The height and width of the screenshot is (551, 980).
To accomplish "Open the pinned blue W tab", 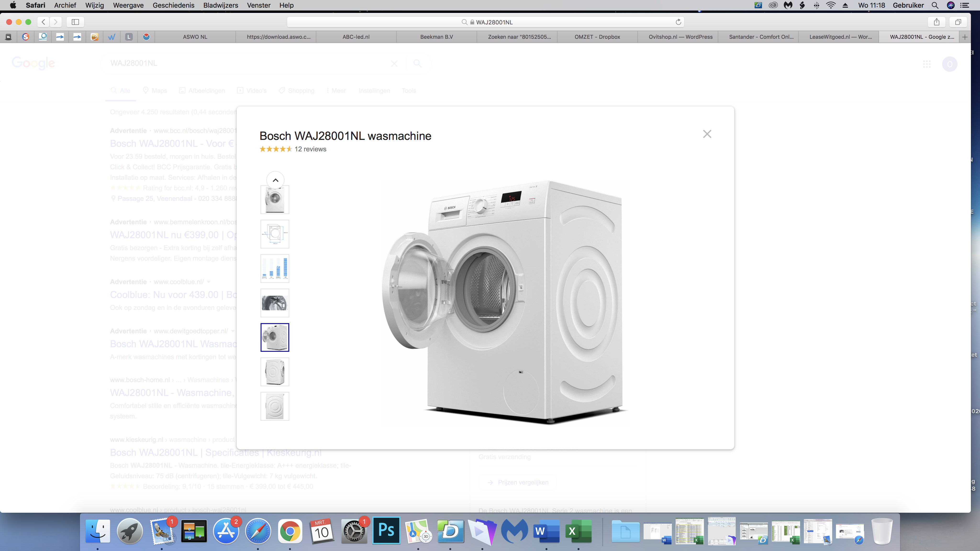I will coord(111,37).
